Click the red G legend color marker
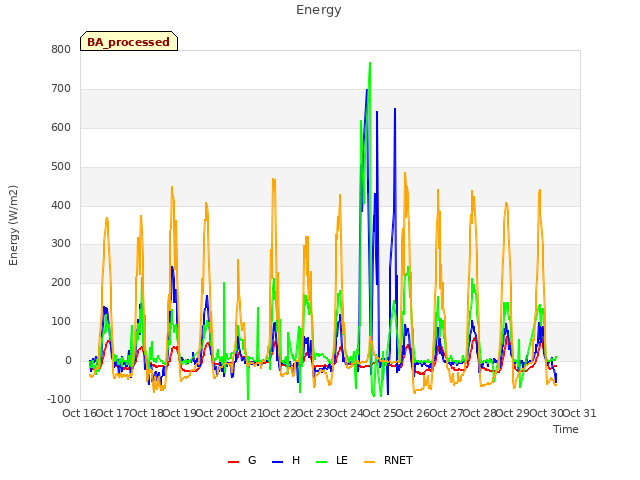This screenshot has width=640, height=480. [233, 462]
